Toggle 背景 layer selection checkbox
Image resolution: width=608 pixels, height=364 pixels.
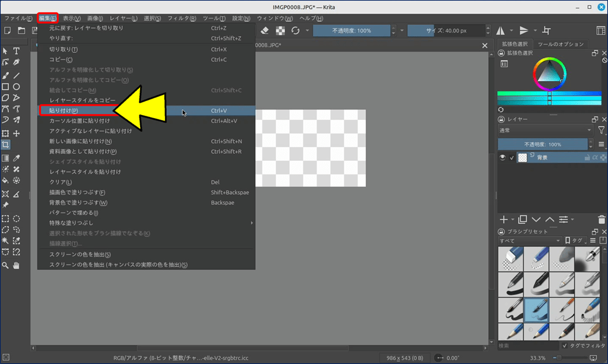click(x=512, y=157)
